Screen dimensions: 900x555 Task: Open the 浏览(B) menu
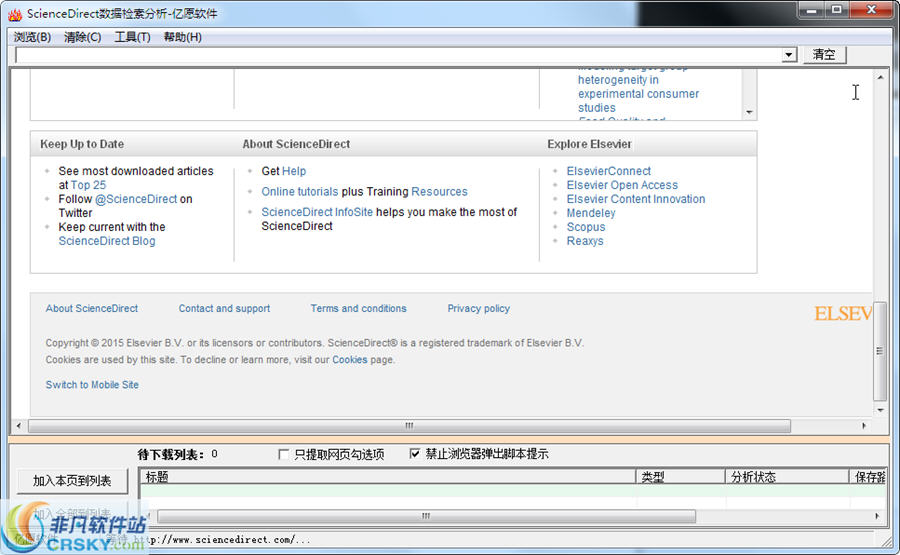32,37
